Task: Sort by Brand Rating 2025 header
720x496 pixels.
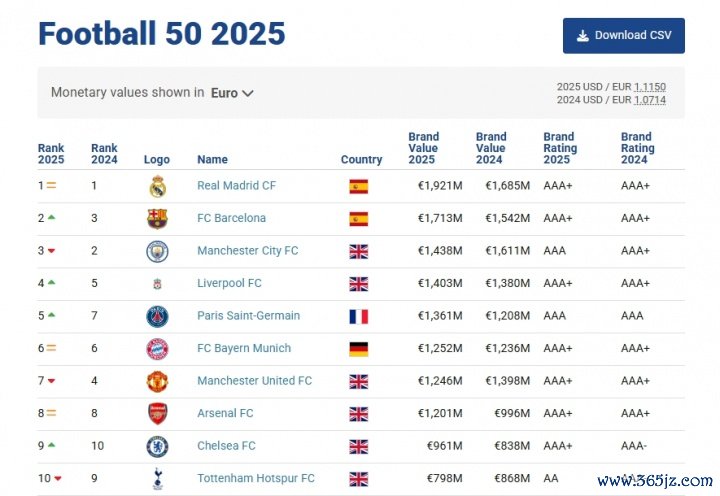Action: click(558, 148)
